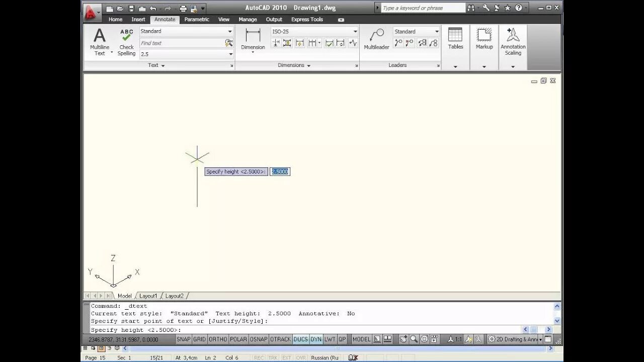Open the 2D Drafting workspace switcher
644x362 pixels.
pos(515,339)
